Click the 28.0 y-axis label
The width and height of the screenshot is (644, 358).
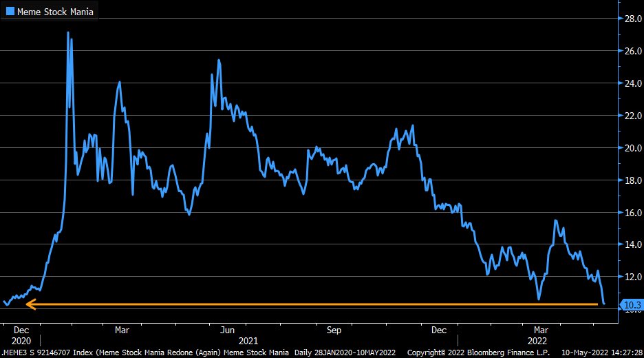click(x=633, y=19)
